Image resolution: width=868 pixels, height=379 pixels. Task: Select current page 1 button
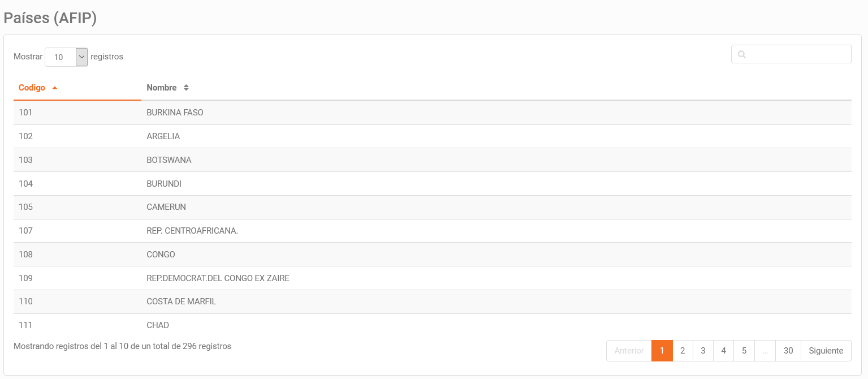(662, 351)
